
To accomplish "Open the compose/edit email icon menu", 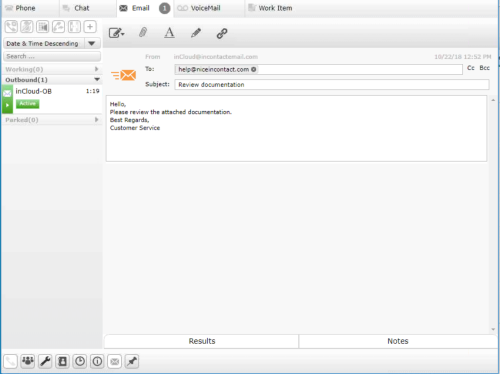I will pos(116,33).
